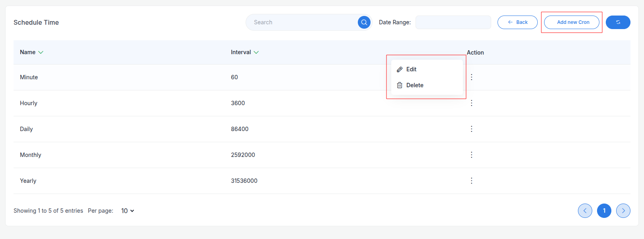The image size is (644, 239).
Task: Open three-dot action menu for Monthly row
Action: [x=471, y=155]
